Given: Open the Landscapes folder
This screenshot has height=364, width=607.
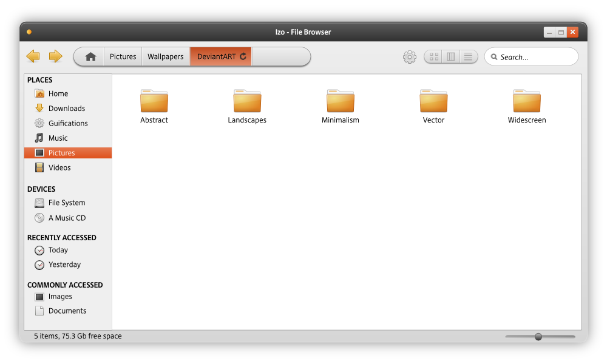Looking at the screenshot, I should [247, 102].
